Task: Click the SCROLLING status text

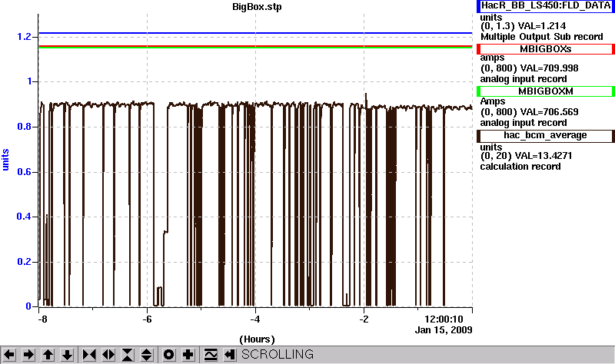Action: tap(278, 355)
